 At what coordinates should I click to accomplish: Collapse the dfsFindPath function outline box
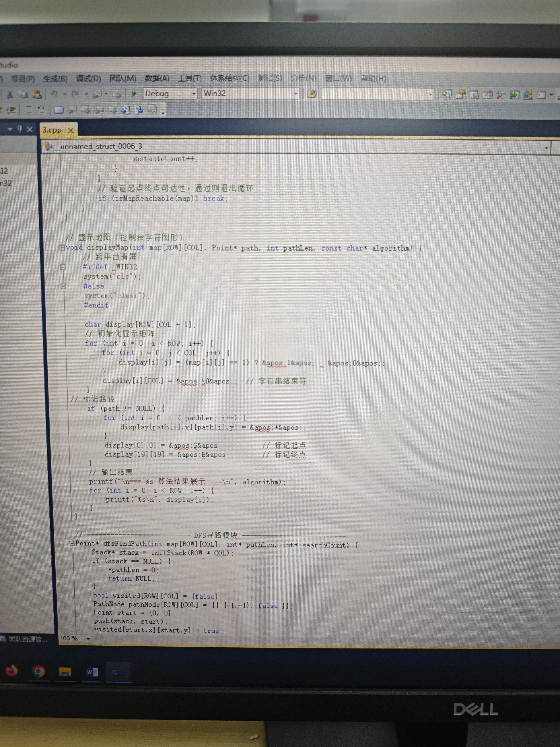click(72, 543)
